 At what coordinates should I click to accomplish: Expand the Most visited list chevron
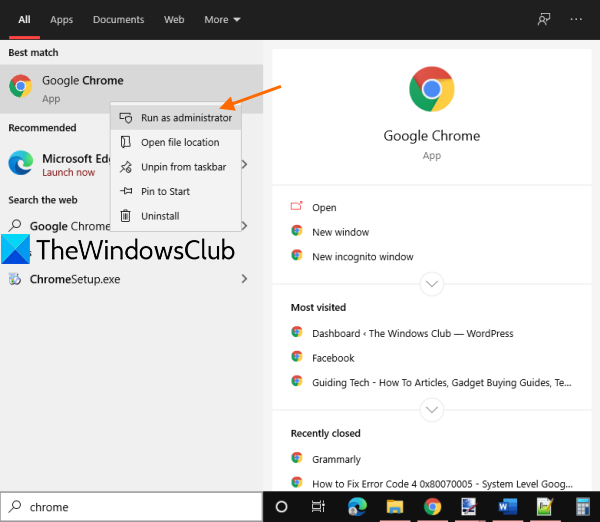tap(432, 410)
